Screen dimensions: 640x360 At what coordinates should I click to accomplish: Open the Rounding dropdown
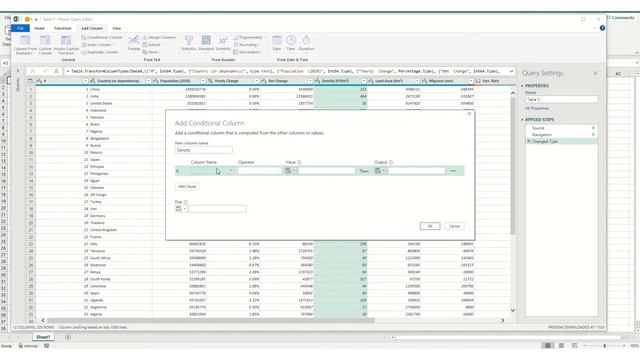click(x=247, y=45)
